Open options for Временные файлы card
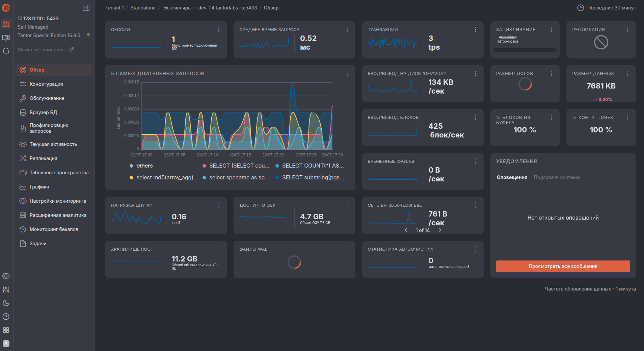 click(475, 161)
